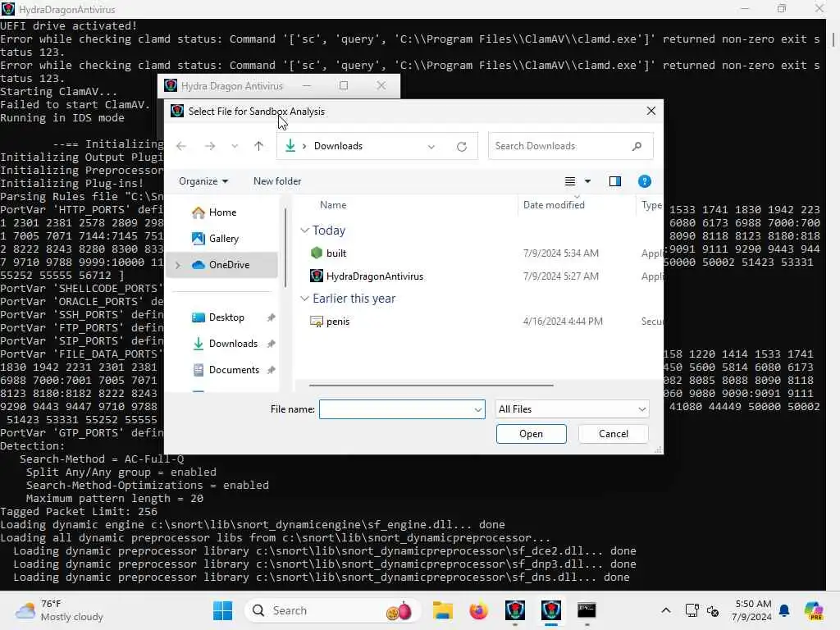Click the Open button
The width and height of the screenshot is (840, 630).
[x=531, y=434]
